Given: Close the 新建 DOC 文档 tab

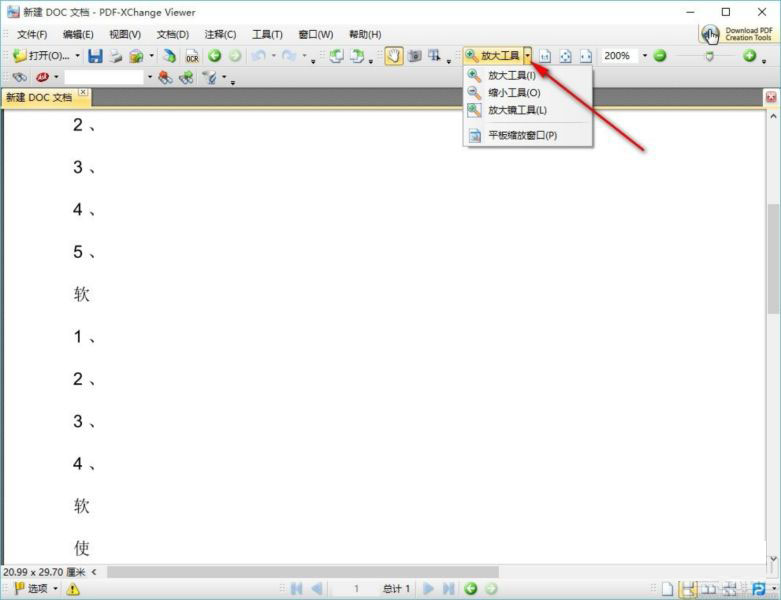Looking at the screenshot, I should coord(83,92).
